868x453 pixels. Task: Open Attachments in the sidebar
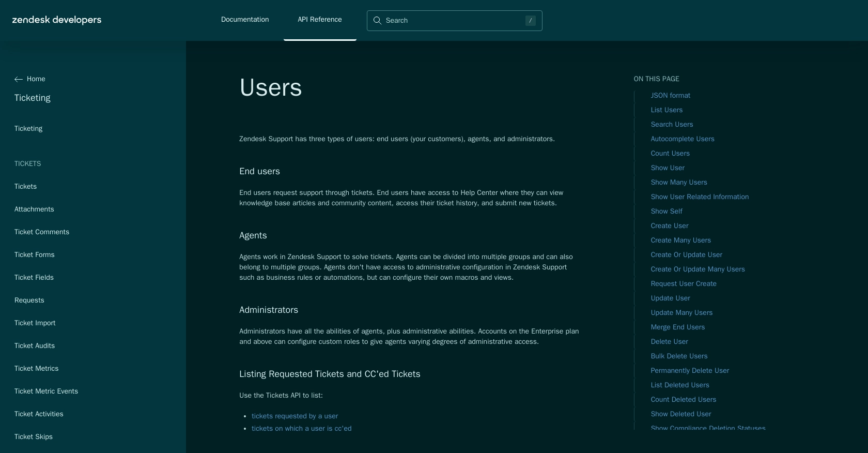tap(34, 209)
